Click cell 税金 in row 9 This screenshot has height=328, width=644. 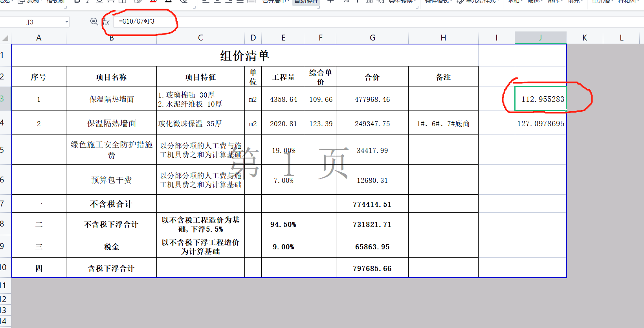pos(112,247)
